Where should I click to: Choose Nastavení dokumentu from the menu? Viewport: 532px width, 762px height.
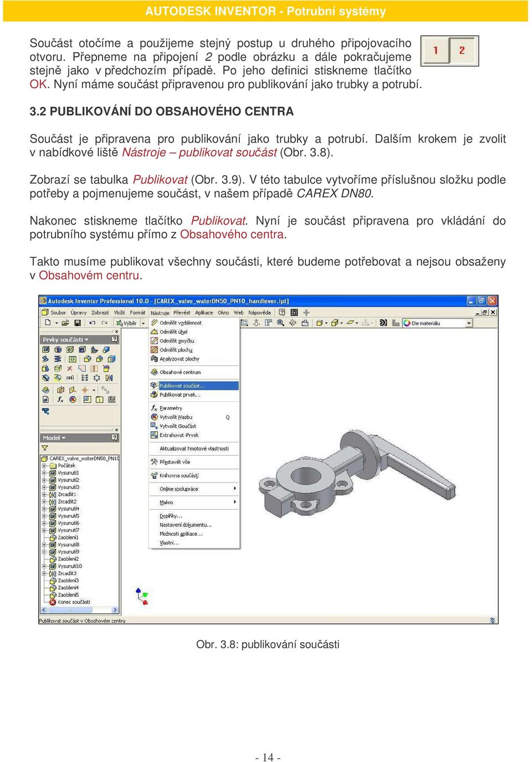(195, 525)
